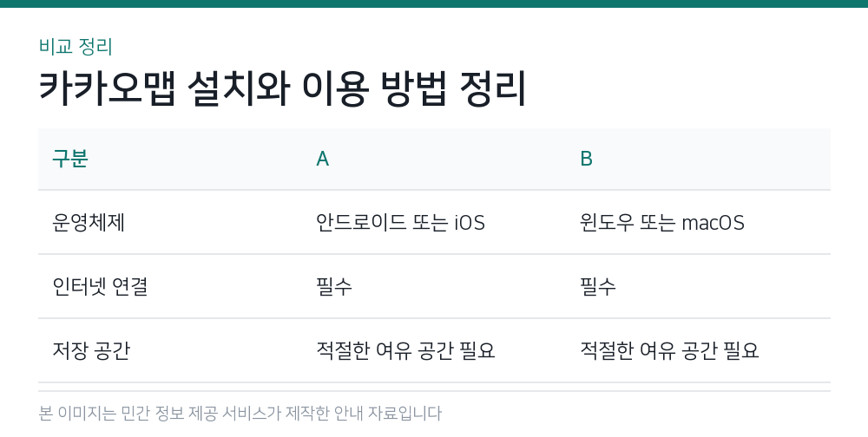Click the '저장 공간' row label

coord(91,350)
